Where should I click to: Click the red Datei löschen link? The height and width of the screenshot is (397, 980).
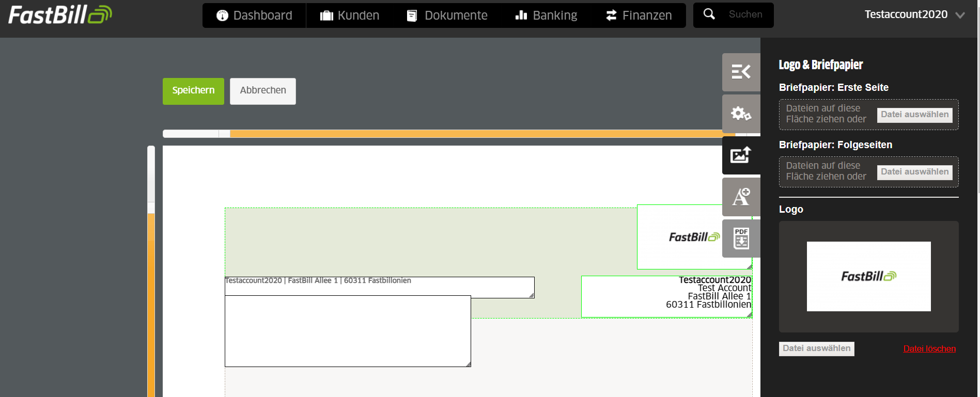929,348
